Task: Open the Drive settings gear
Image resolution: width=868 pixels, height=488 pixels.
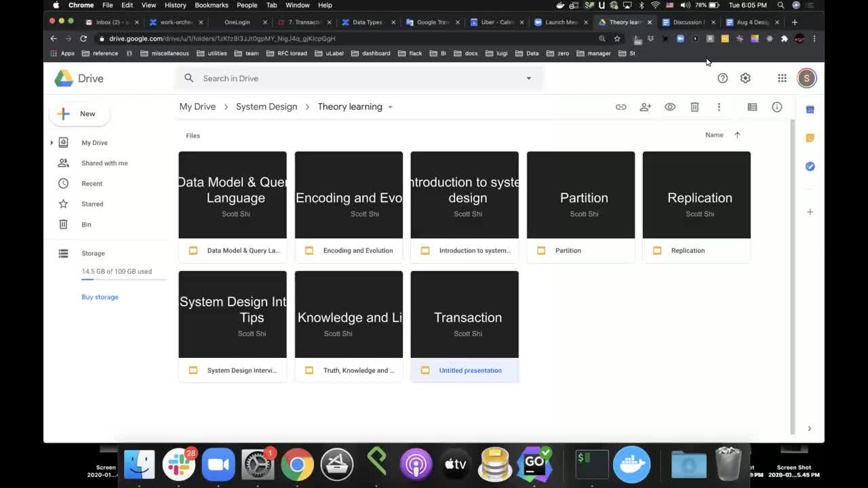Action: [x=745, y=79]
